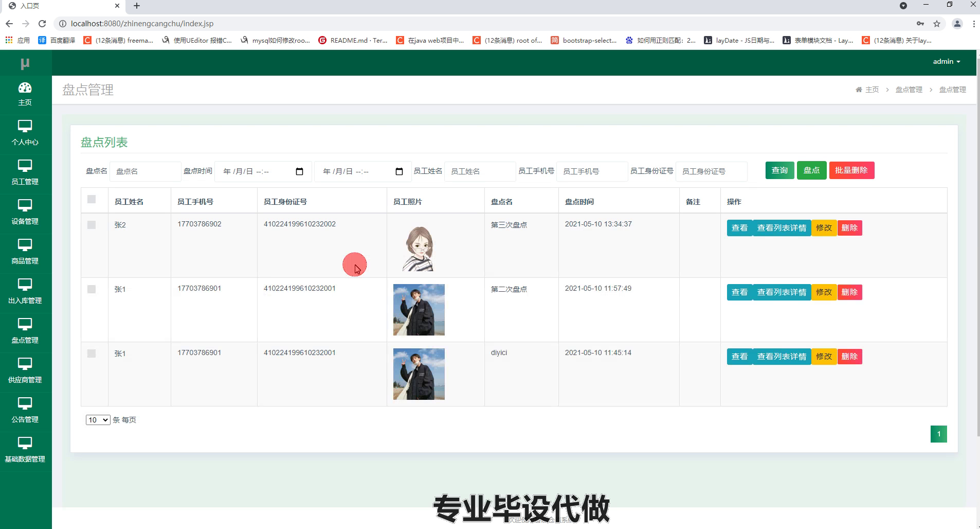
Task: Click the logo icon atop the sidebar
Action: click(x=25, y=63)
